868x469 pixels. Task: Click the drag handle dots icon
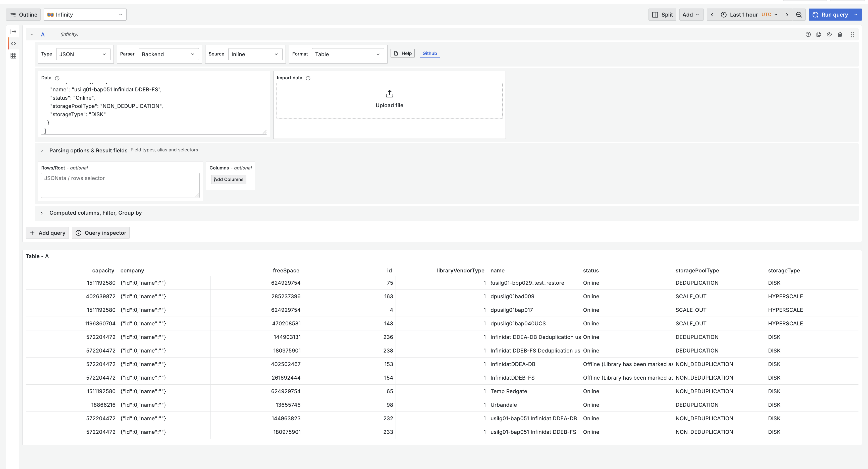[x=852, y=34]
